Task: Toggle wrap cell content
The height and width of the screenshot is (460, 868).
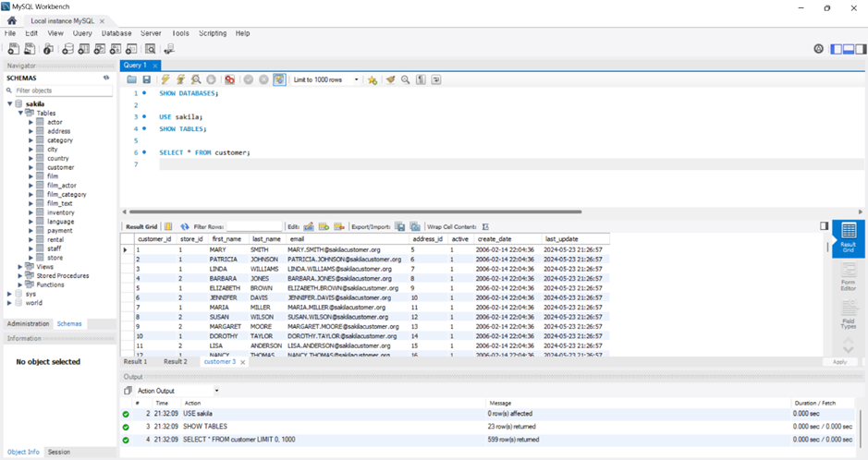Action: point(485,226)
